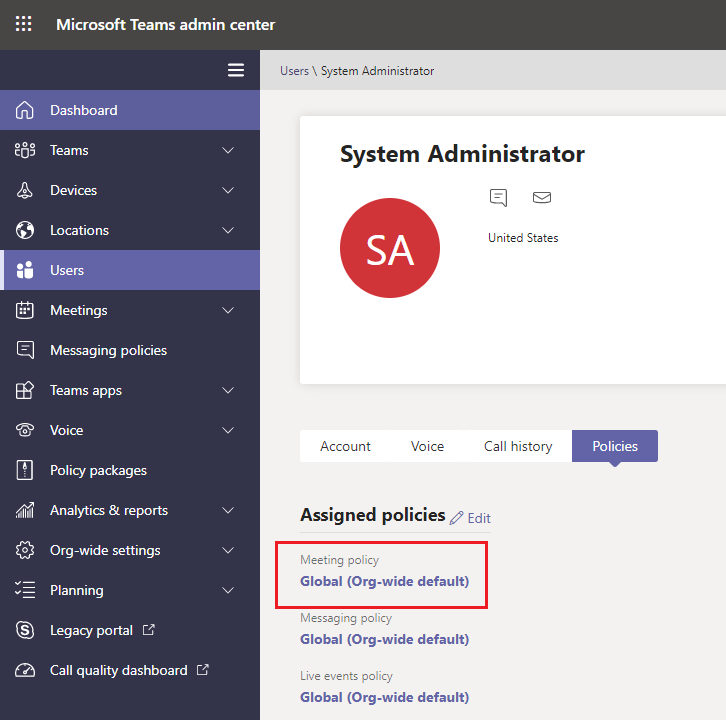Open the app launcher grid icon

[x=24, y=24]
